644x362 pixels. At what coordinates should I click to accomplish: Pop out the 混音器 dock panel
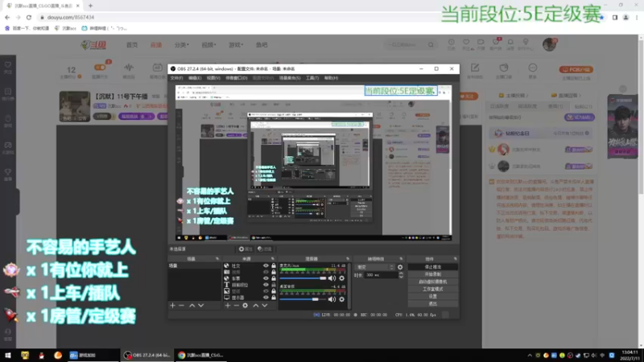[348, 259]
